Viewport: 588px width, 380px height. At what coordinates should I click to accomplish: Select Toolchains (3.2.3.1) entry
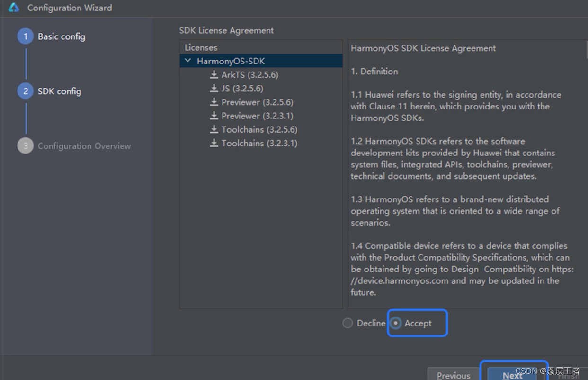(x=259, y=143)
